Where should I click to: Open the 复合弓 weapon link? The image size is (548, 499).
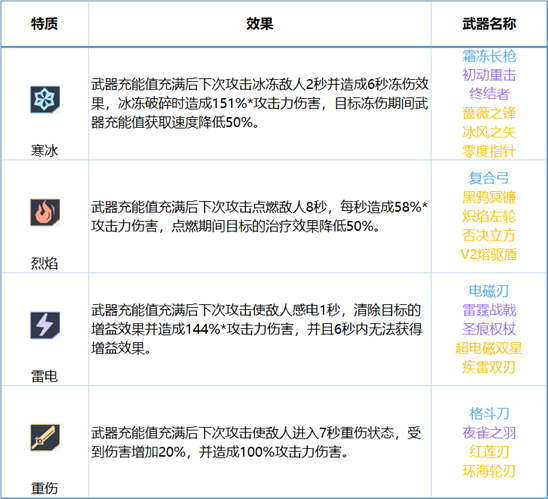(489, 178)
